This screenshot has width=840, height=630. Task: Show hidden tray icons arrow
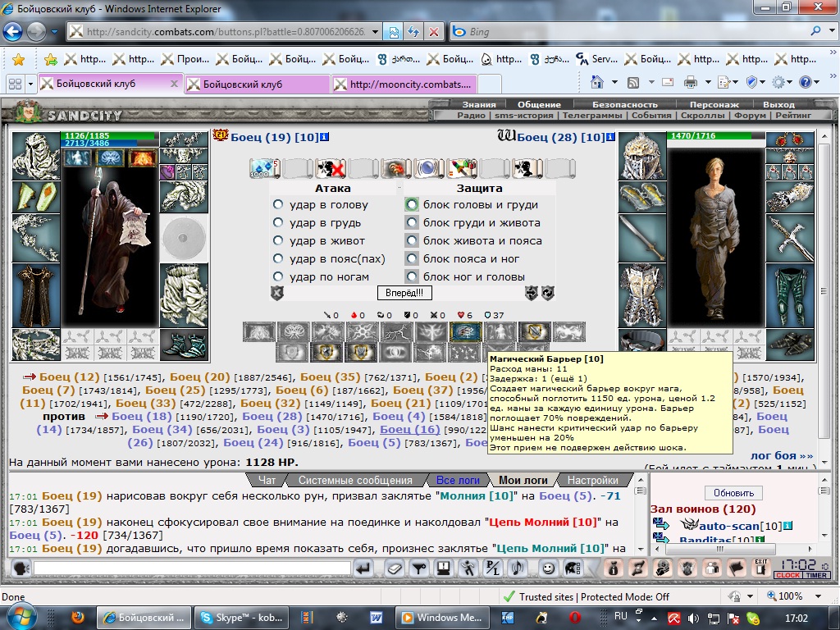pyautogui.click(x=654, y=618)
